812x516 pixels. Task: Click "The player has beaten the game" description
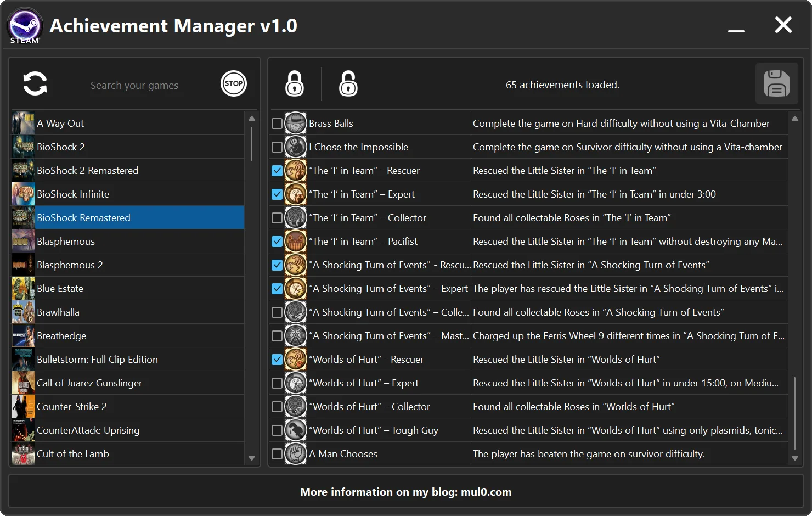[589, 454]
